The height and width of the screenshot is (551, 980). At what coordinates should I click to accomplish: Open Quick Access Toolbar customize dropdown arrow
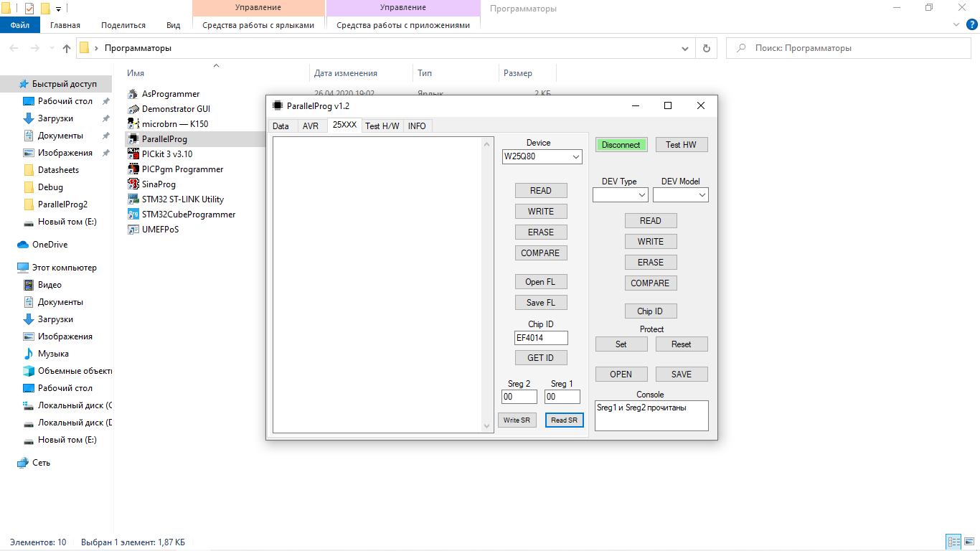[x=57, y=9]
